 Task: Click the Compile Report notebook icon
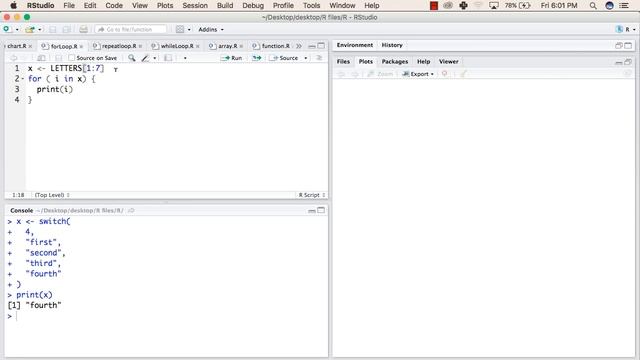pyautogui.click(x=168, y=58)
